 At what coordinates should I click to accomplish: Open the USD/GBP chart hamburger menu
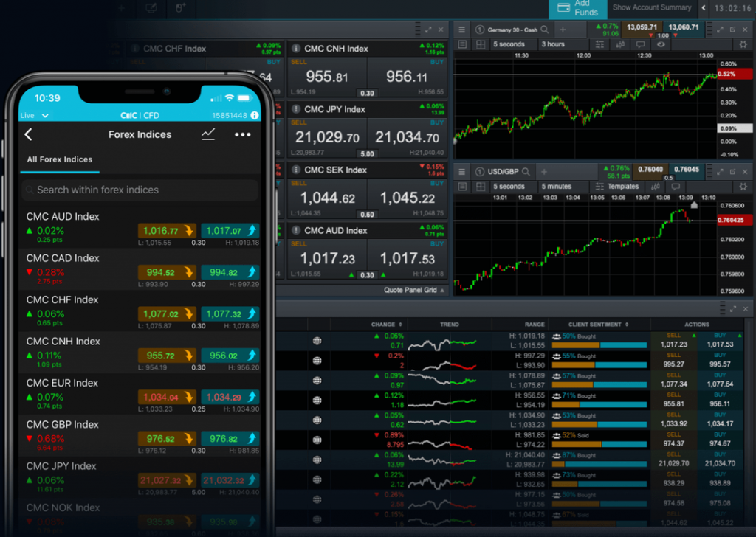[x=461, y=171]
